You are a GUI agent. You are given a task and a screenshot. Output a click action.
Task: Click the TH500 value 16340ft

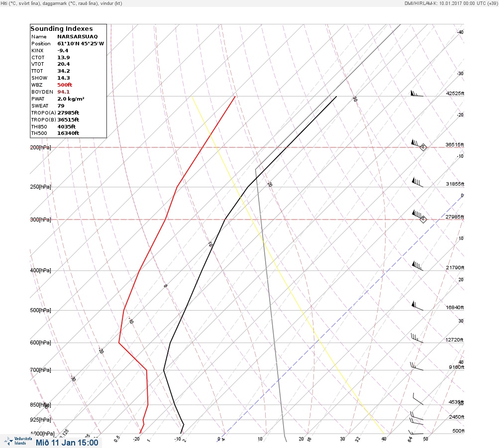[68, 133]
